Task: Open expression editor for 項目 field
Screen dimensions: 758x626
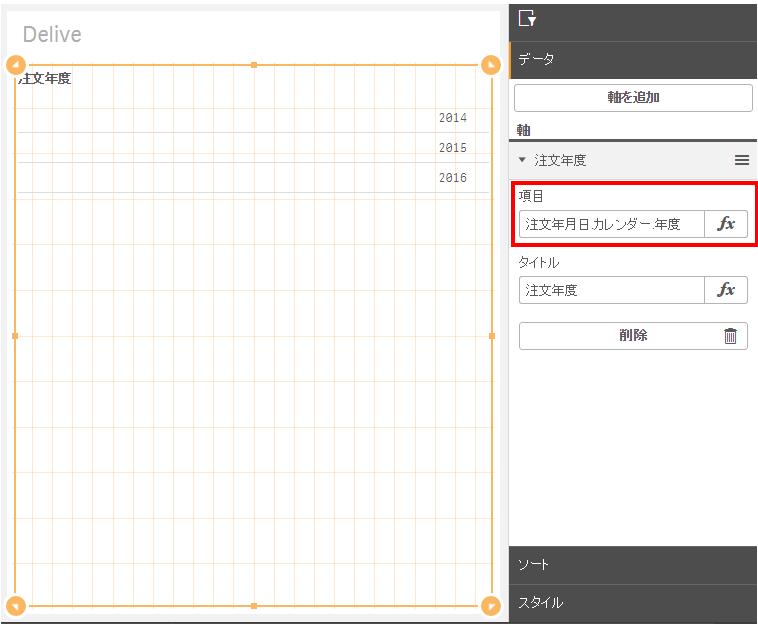Action: coord(726,224)
